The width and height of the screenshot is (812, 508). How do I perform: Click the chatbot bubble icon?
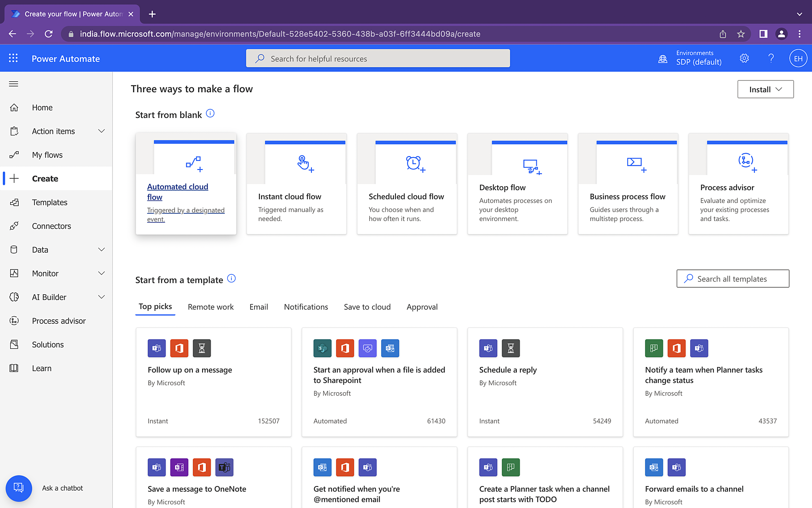[19, 488]
